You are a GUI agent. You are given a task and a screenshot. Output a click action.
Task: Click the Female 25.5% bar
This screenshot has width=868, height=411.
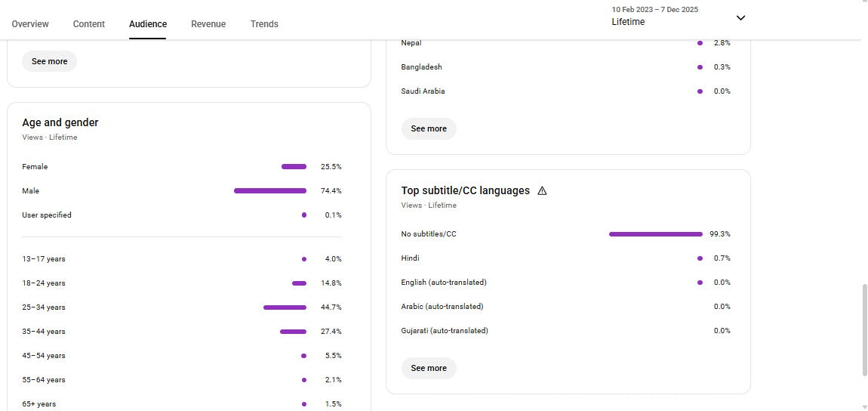[294, 167]
